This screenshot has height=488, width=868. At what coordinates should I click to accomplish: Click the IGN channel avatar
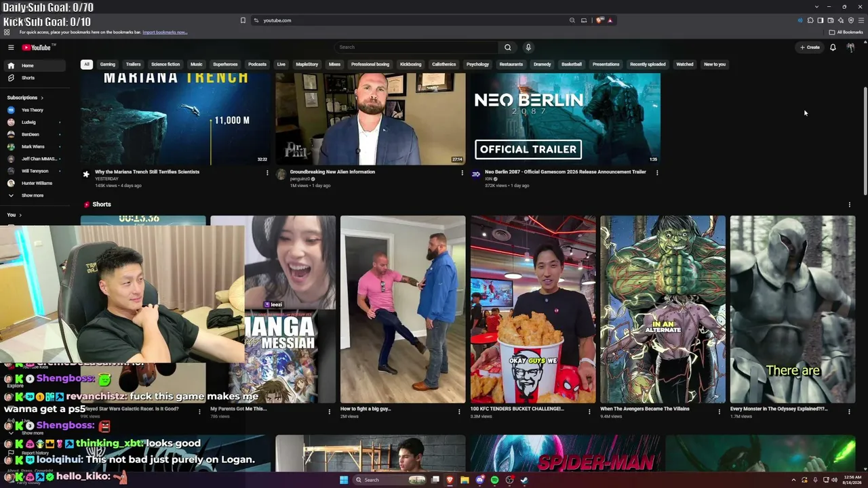point(476,174)
